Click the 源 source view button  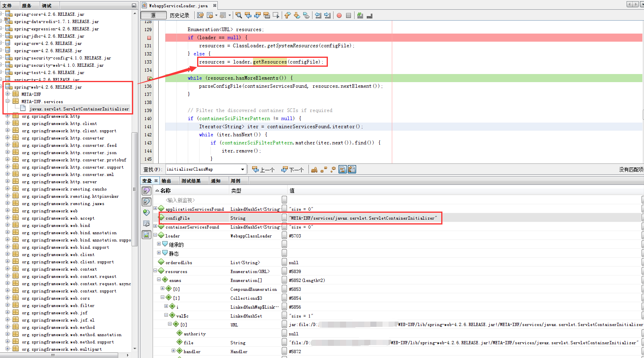[x=153, y=15]
